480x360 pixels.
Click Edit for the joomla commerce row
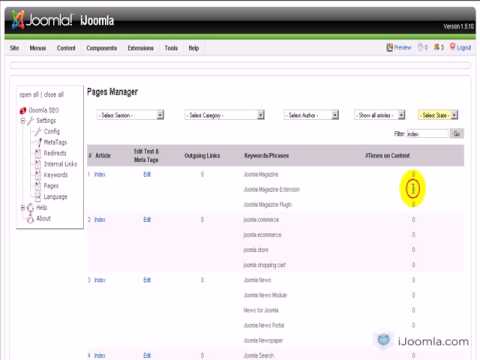pos(147,220)
